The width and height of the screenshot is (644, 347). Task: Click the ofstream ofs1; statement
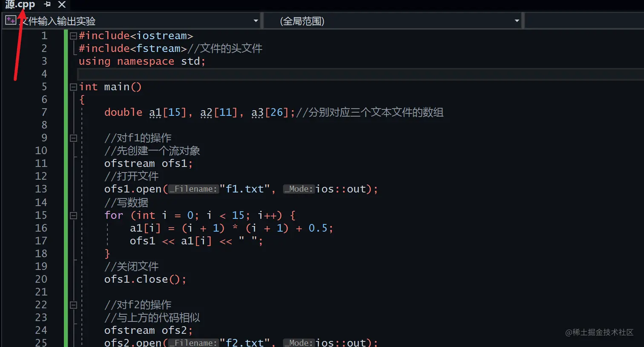(x=149, y=163)
